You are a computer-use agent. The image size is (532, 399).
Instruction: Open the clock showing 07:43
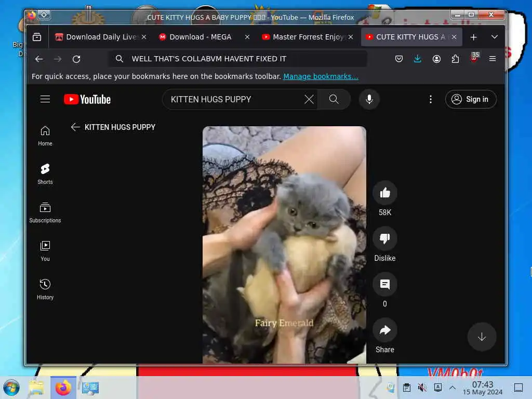483,388
